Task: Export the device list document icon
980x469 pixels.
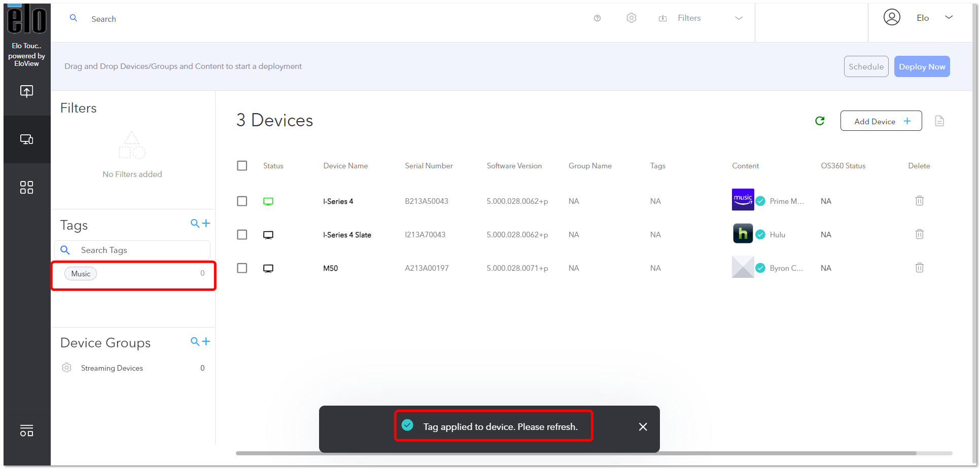Action: click(x=939, y=121)
